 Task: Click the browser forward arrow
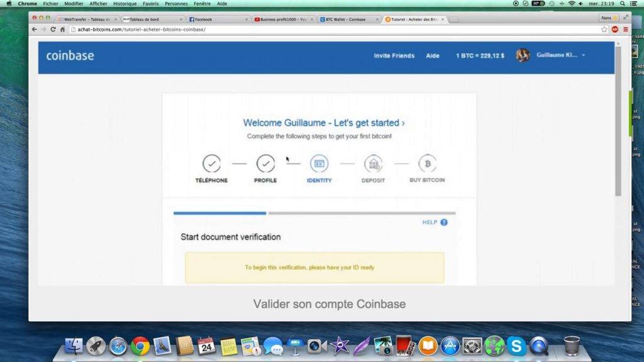(44, 30)
